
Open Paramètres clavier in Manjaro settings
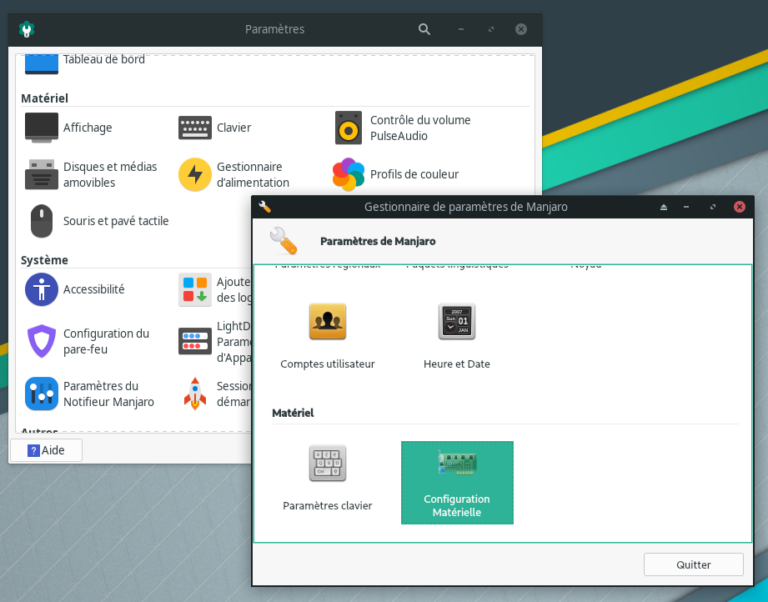click(x=327, y=478)
